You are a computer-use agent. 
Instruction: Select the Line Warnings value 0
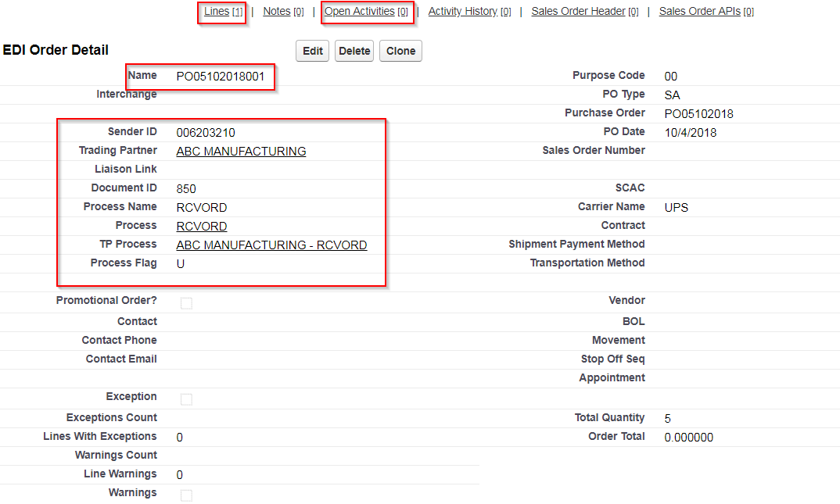(x=179, y=474)
